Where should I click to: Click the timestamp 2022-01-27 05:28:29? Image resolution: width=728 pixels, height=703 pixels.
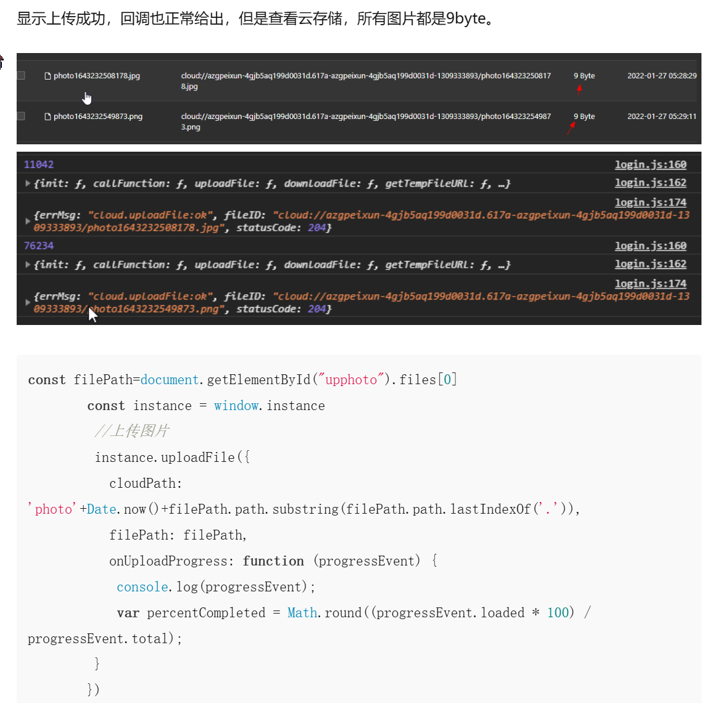pyautogui.click(x=661, y=75)
